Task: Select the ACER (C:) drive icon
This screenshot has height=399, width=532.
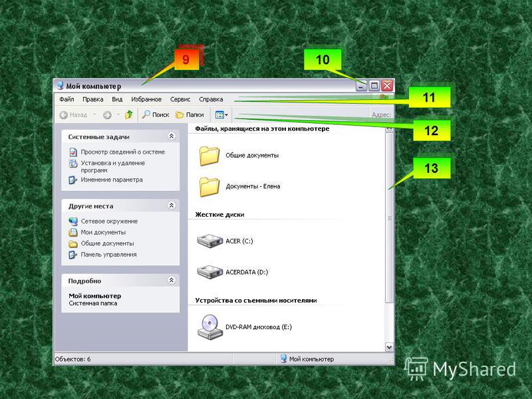Action: (210, 241)
